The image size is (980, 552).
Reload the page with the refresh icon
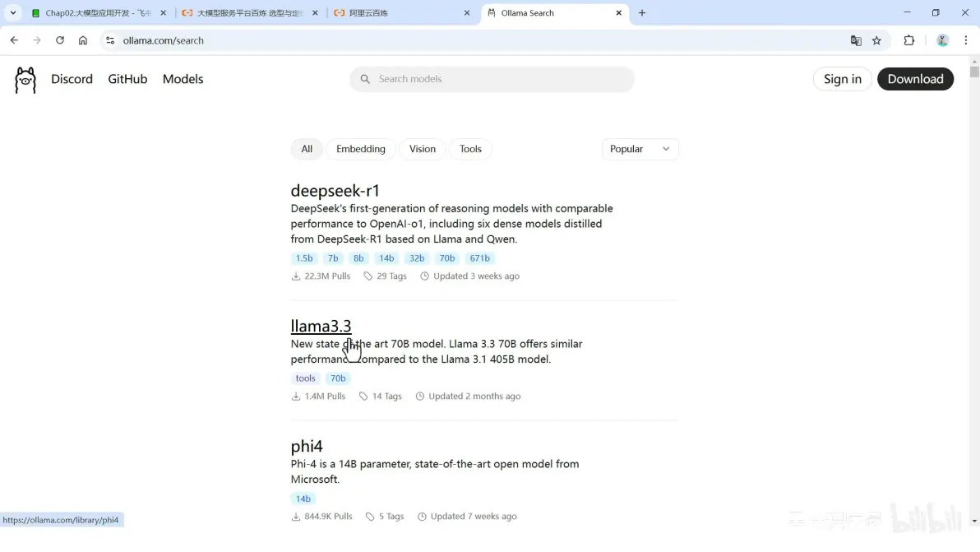pos(59,40)
